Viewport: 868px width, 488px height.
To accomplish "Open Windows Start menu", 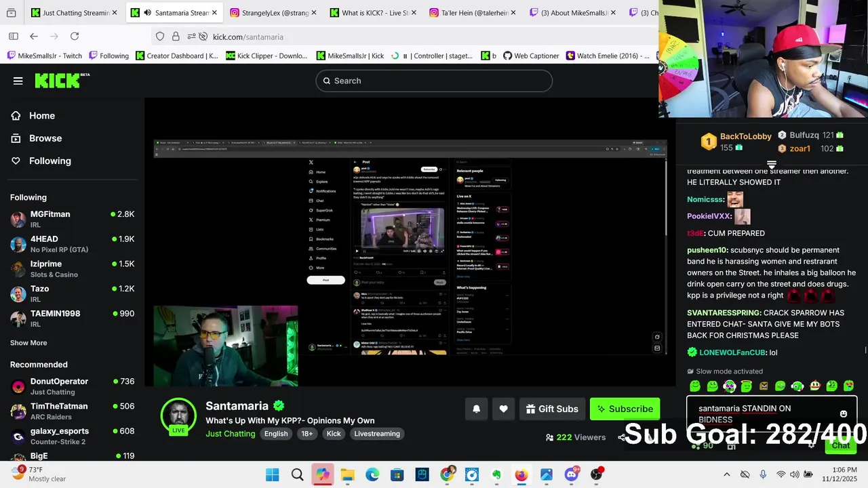I will (273, 474).
